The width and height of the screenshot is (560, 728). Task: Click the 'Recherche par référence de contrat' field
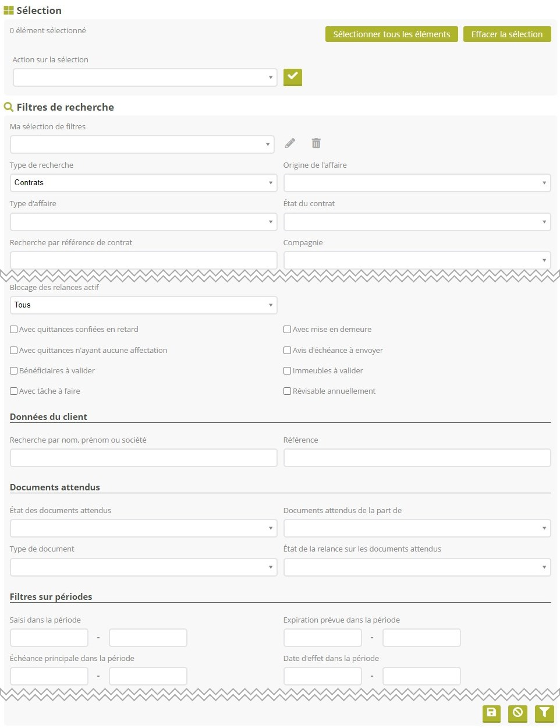coord(143,260)
